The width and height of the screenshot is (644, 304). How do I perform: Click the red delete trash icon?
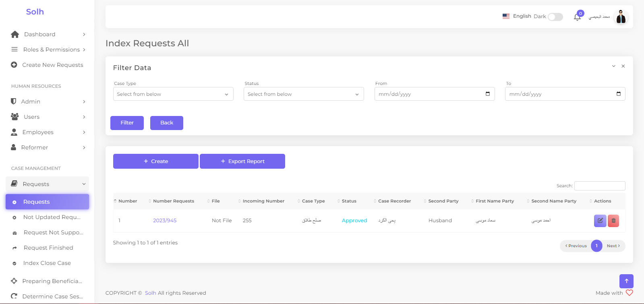click(613, 221)
